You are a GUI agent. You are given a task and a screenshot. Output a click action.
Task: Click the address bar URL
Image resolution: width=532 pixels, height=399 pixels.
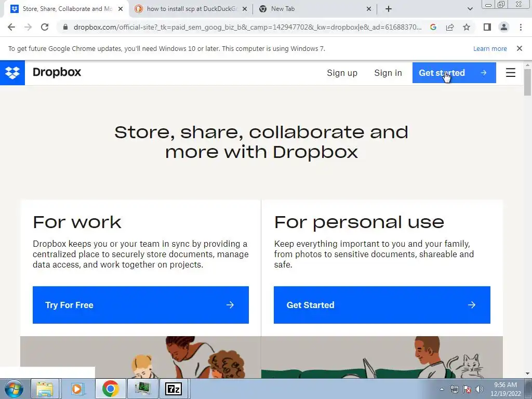[248, 27]
